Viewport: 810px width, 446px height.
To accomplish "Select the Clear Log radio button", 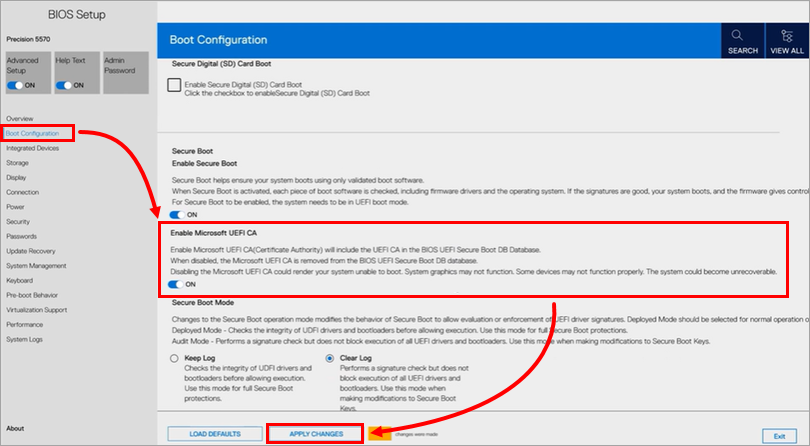I will (331, 357).
